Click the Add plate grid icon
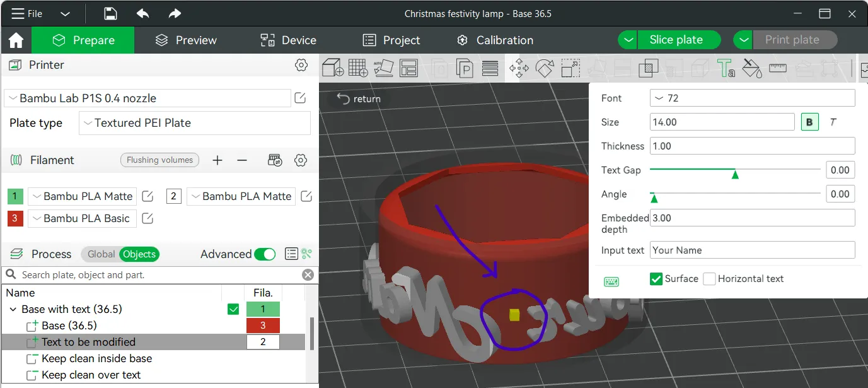Screen dimensions: 868x388 pos(359,68)
